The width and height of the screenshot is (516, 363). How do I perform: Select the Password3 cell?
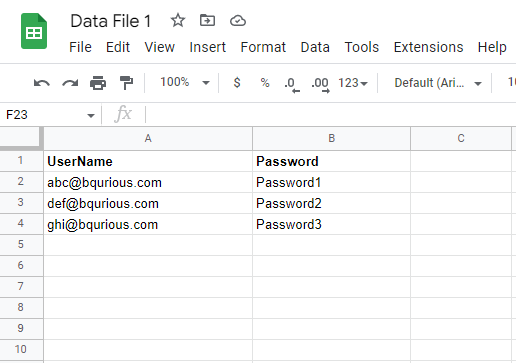[331, 224]
